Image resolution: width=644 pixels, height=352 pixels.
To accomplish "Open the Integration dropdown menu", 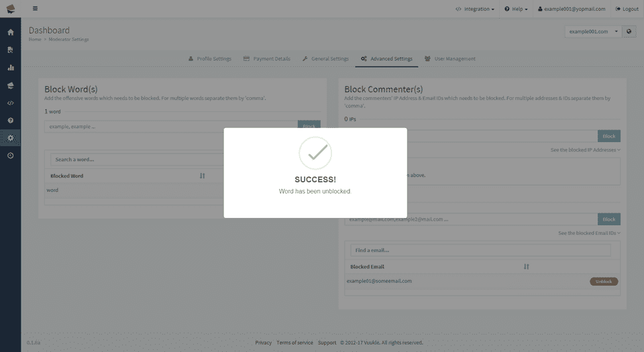I will (x=475, y=9).
